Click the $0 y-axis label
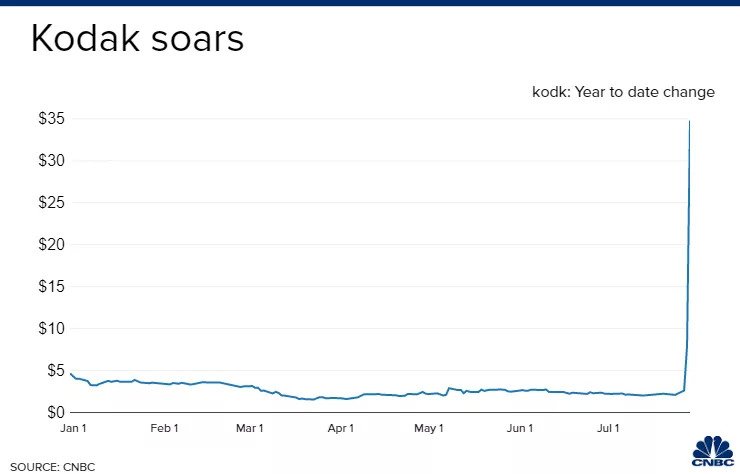 point(55,412)
